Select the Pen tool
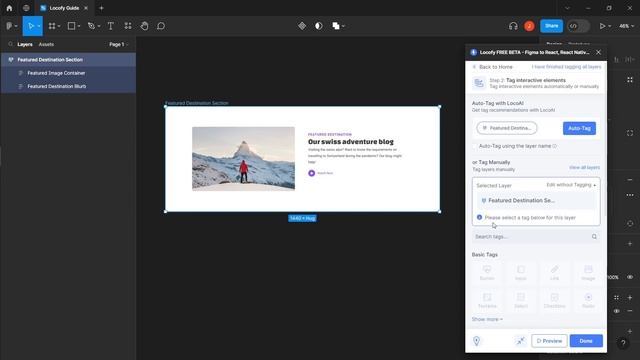The image size is (640, 360). (91, 26)
